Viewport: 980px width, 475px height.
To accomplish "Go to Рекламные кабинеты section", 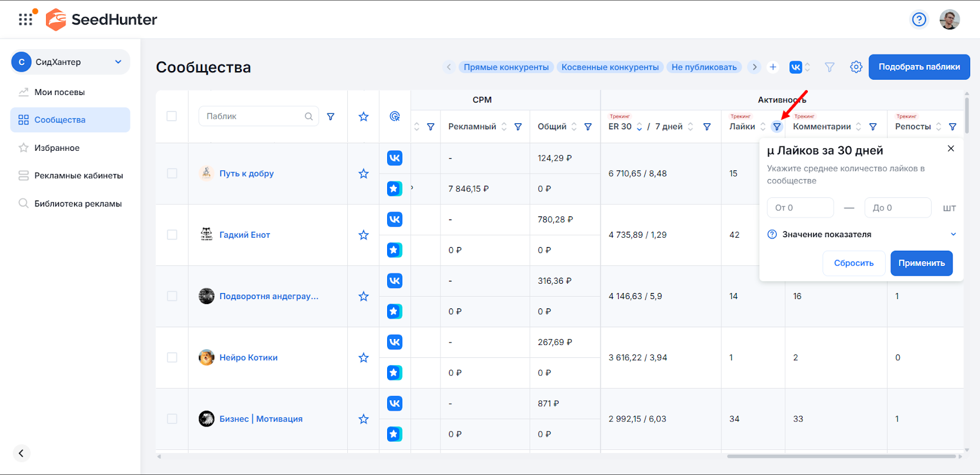I will (78, 175).
